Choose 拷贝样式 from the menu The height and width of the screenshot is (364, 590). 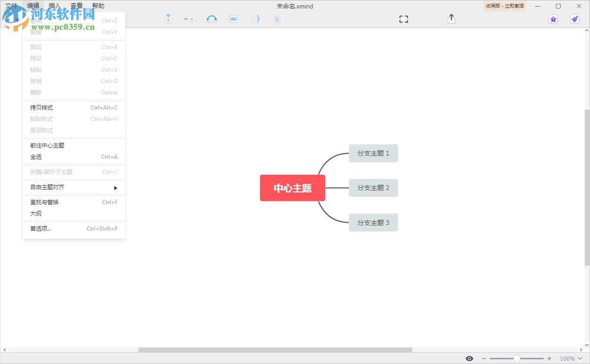point(74,108)
